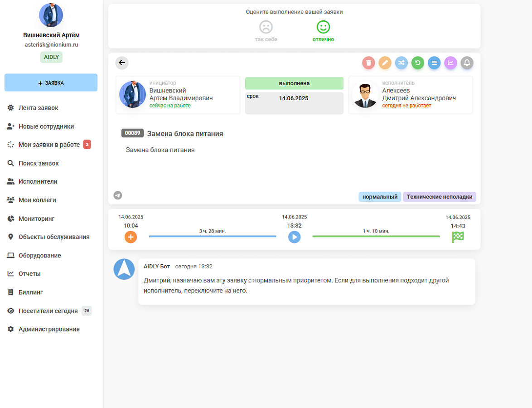The height and width of the screenshot is (408, 532).
Task: Click the orange pencil edit icon
Action: [x=385, y=63]
